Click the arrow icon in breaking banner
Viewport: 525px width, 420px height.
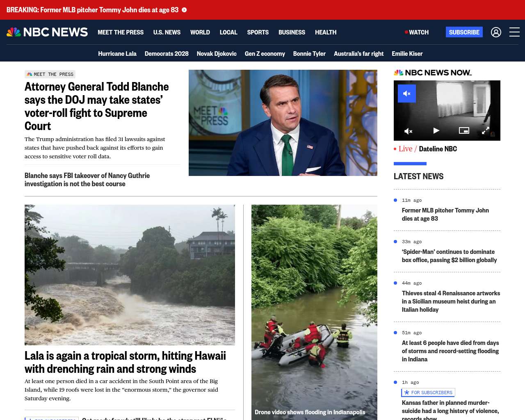[184, 10]
